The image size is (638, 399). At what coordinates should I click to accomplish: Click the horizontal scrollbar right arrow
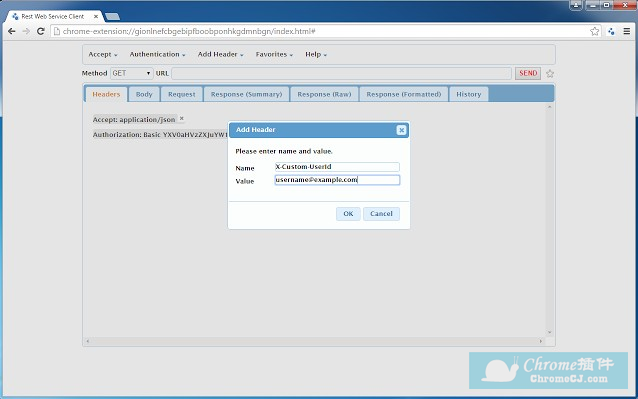(540, 341)
